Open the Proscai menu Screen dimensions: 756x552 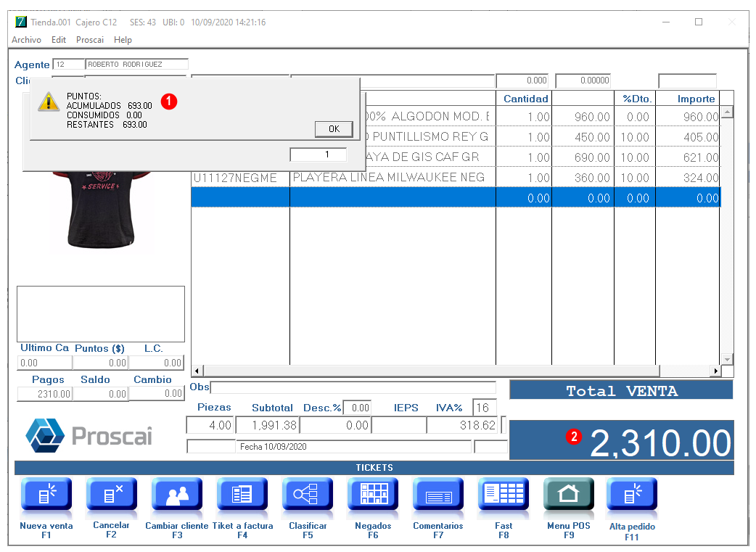tap(90, 40)
